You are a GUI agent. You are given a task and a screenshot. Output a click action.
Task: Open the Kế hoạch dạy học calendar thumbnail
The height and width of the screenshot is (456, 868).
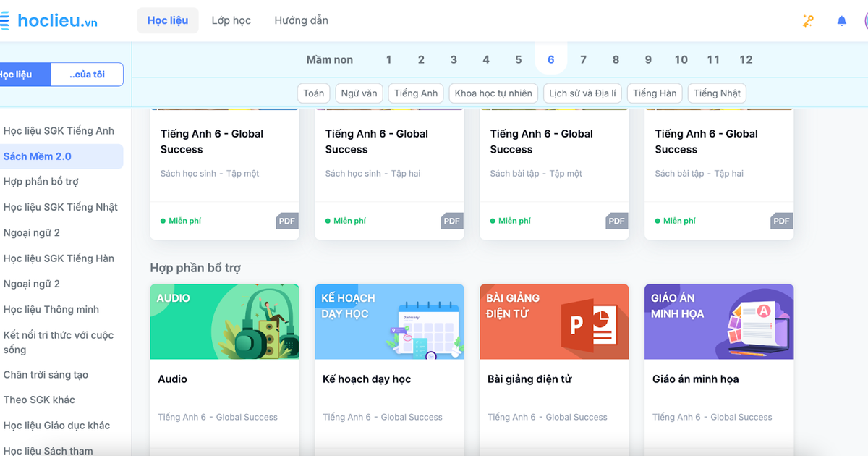389,321
